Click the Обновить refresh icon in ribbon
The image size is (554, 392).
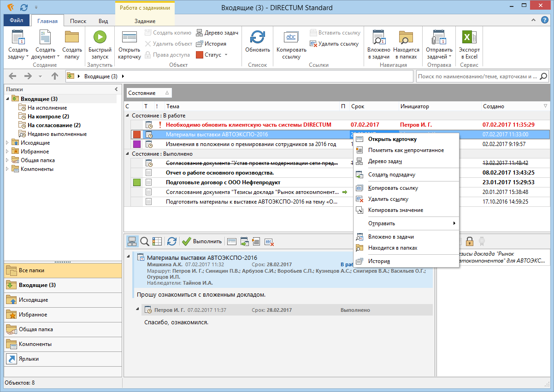point(257,37)
